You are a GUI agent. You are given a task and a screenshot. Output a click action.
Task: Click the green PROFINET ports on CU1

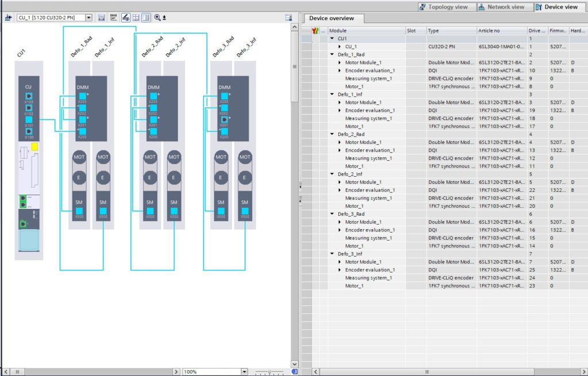23,201
